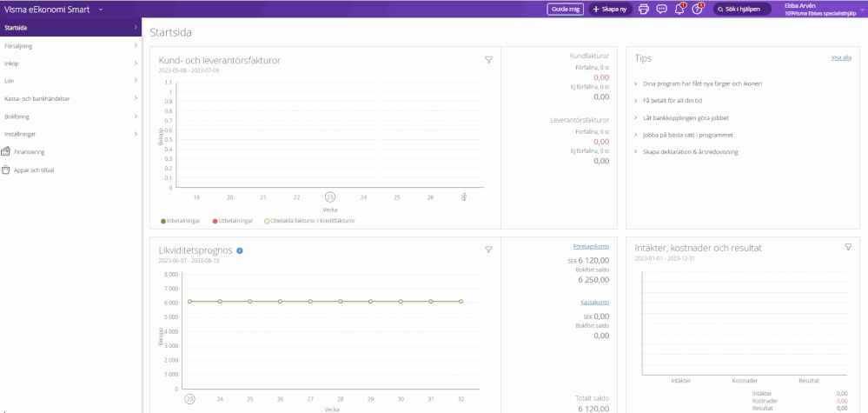Click the Kundfakturor heading
Screen dimensions: 868x413
click(x=590, y=56)
